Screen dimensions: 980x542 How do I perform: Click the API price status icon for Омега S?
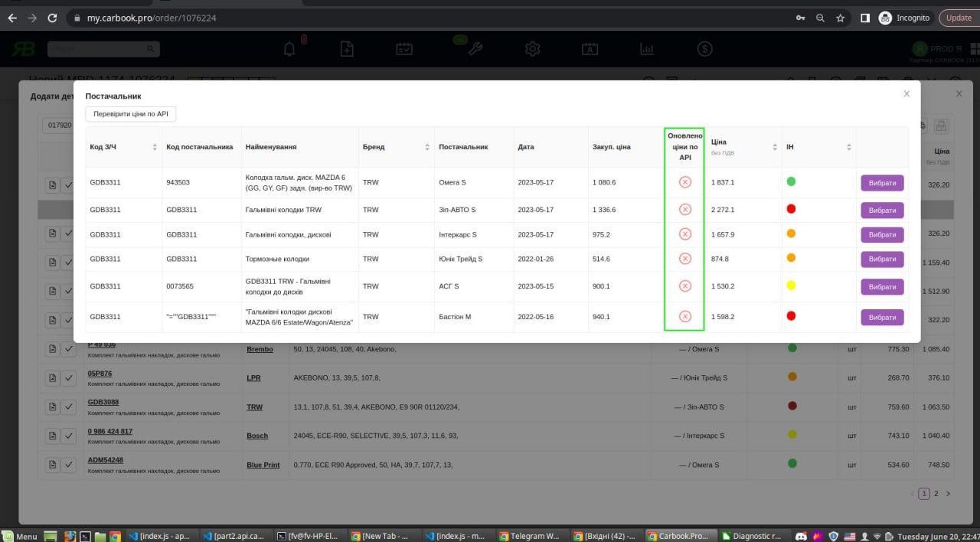pyautogui.click(x=684, y=182)
